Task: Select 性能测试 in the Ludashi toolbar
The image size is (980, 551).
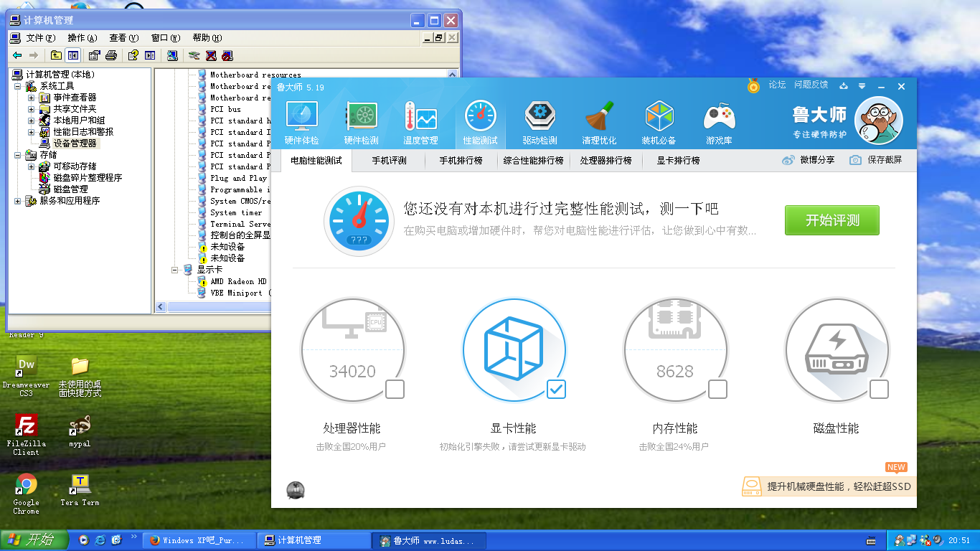Action: pos(481,123)
